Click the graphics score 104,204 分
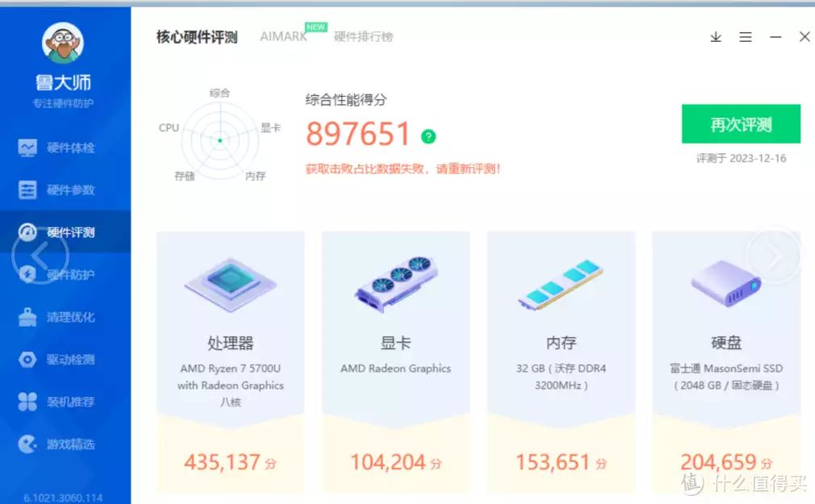Viewport: 815px width, 504px height. 395,462
